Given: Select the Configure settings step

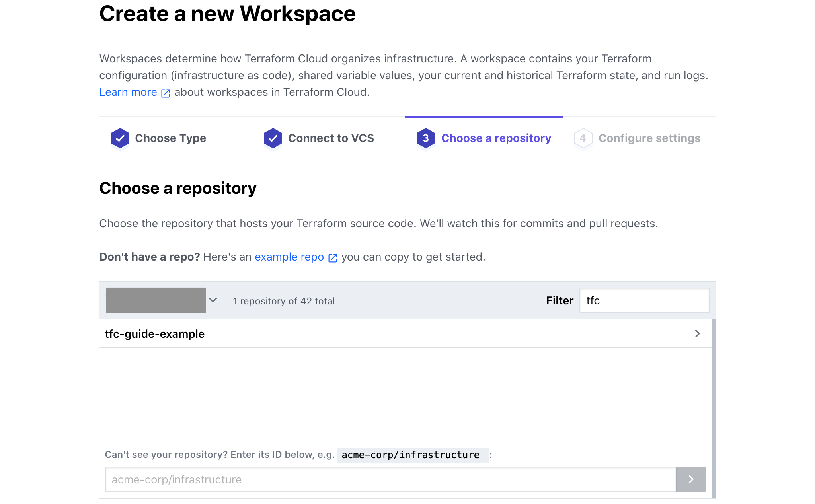Looking at the screenshot, I should [x=649, y=138].
